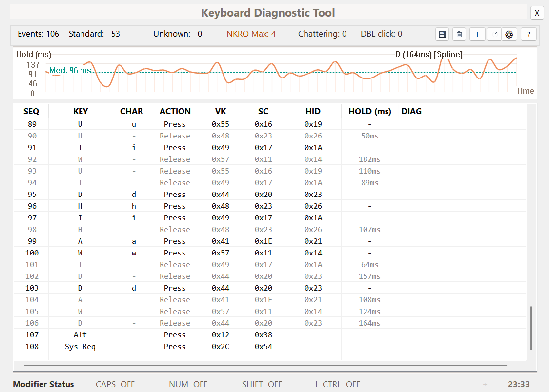Screen dimensions: 549x392
Task: Open the info panel
Action: click(x=477, y=34)
